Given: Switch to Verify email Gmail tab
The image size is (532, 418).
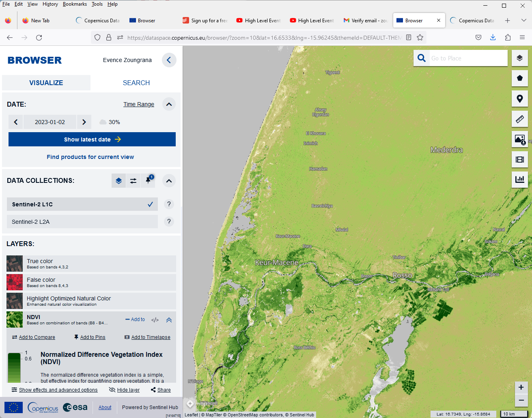Looking at the screenshot, I should pos(366,20).
